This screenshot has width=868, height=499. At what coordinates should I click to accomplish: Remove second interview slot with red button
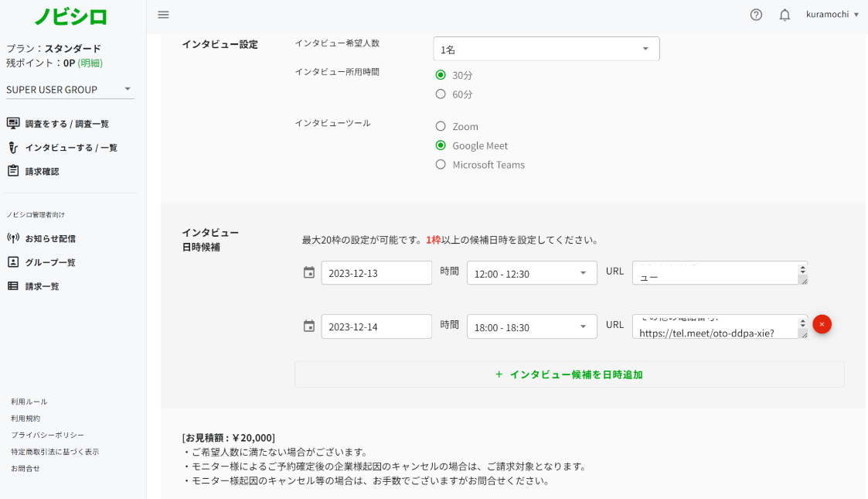coord(822,324)
